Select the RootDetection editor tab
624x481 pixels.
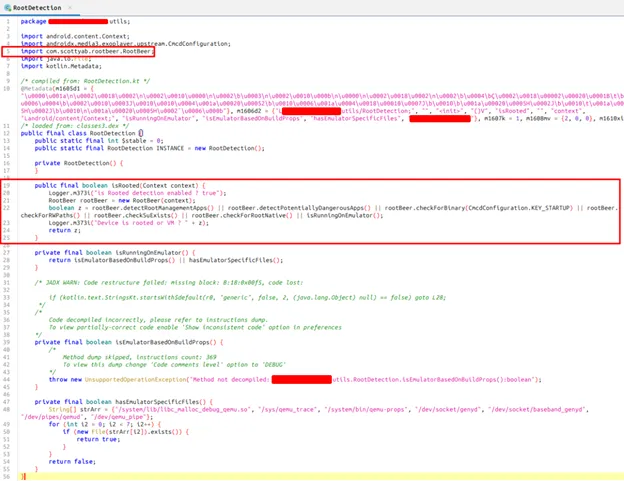[x=38, y=8]
